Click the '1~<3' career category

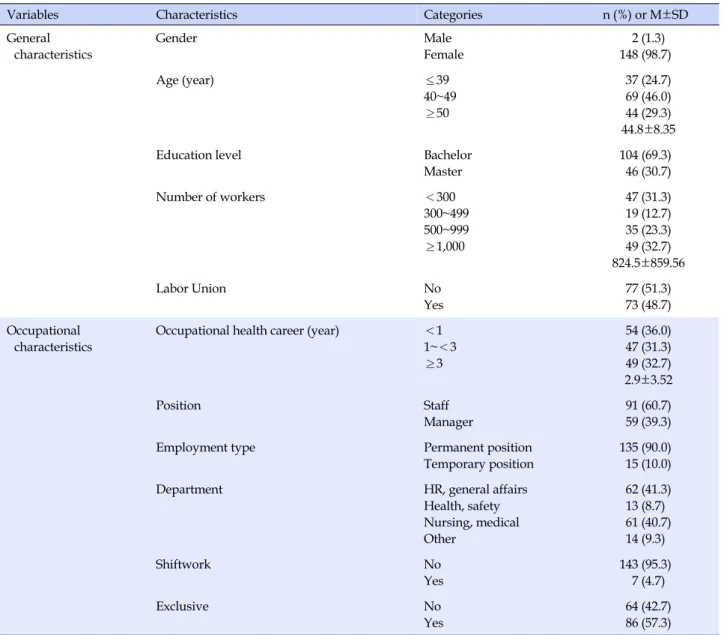tap(440, 347)
